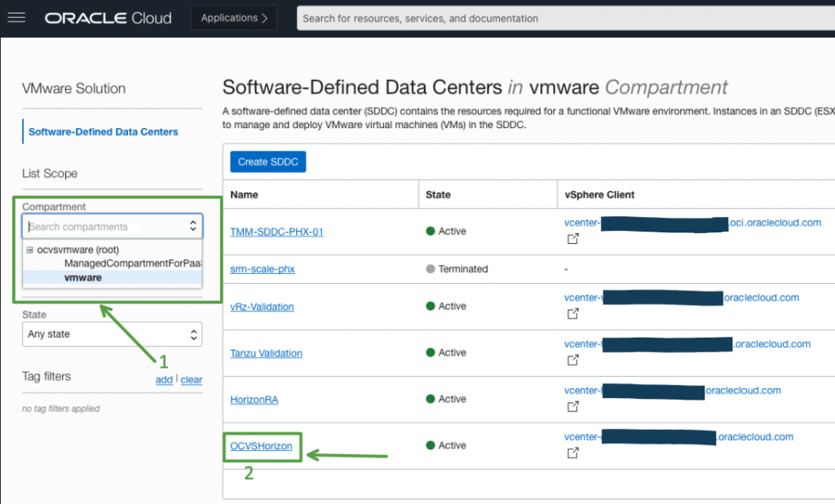The height and width of the screenshot is (504, 835).
Task: Expand the Any state dropdown
Action: click(112, 334)
